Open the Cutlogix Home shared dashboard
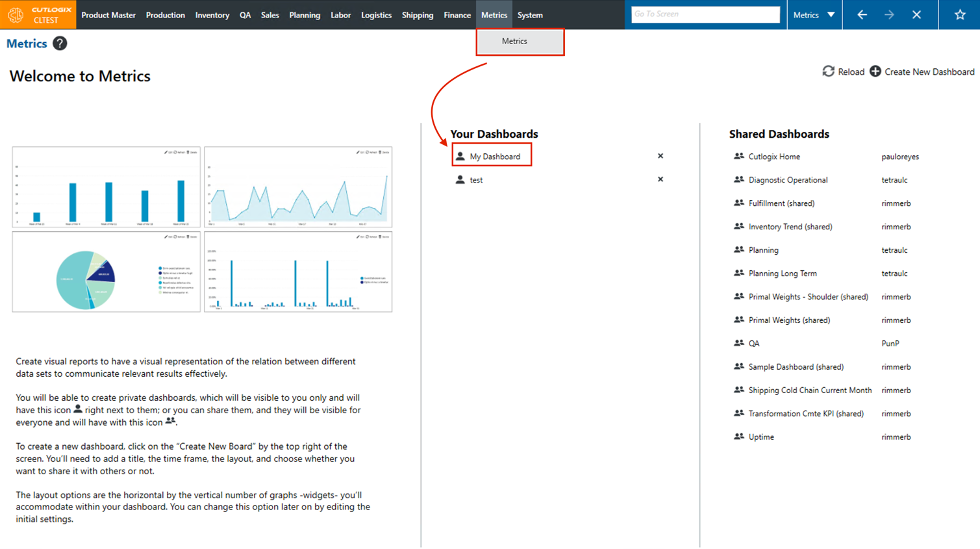 (773, 157)
